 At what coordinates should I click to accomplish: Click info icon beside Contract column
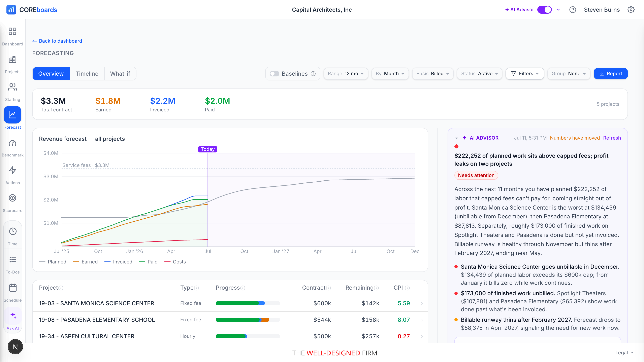(x=328, y=288)
